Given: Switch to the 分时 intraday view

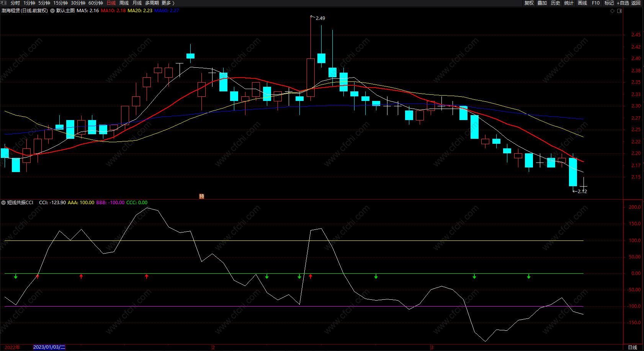Looking at the screenshot, I should point(15,3).
